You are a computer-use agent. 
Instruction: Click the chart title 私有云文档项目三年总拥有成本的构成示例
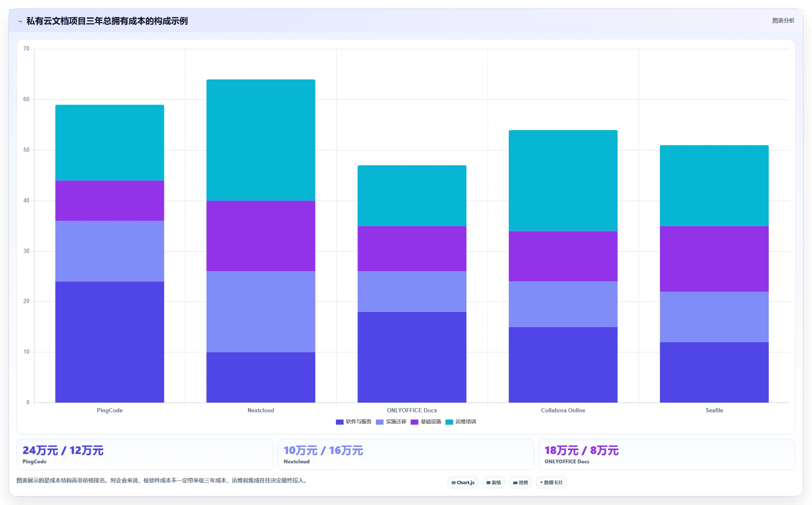coord(107,21)
